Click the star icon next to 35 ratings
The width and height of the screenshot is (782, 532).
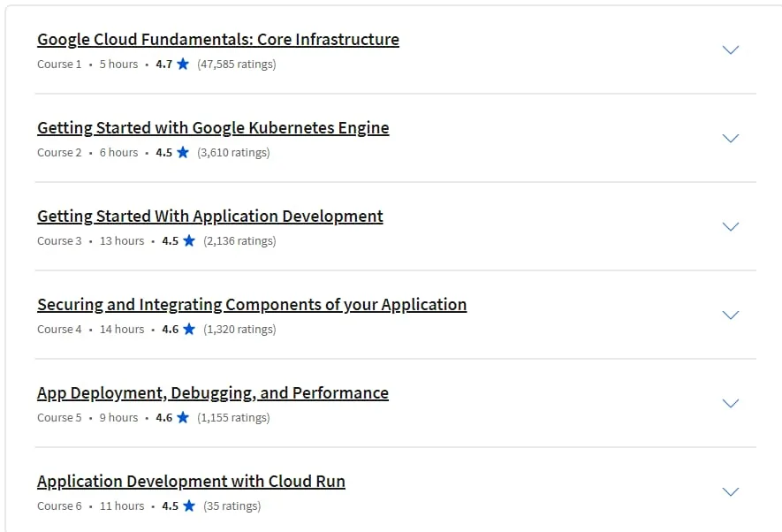189,505
